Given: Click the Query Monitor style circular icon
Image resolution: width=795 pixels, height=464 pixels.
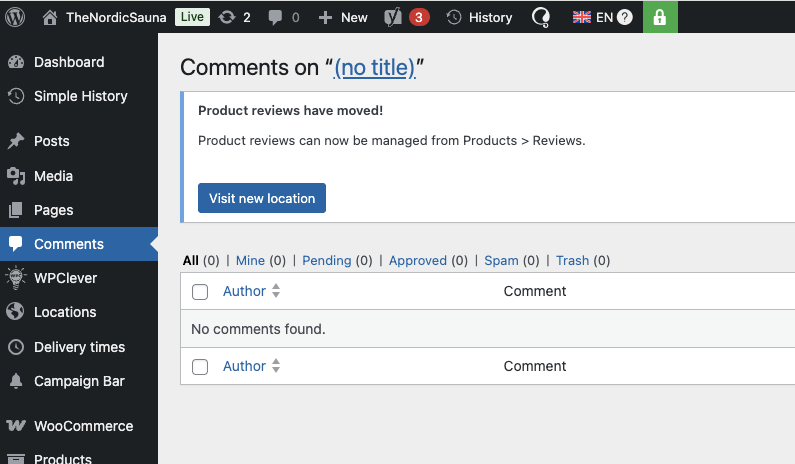Looking at the screenshot, I should pyautogui.click(x=541, y=18).
